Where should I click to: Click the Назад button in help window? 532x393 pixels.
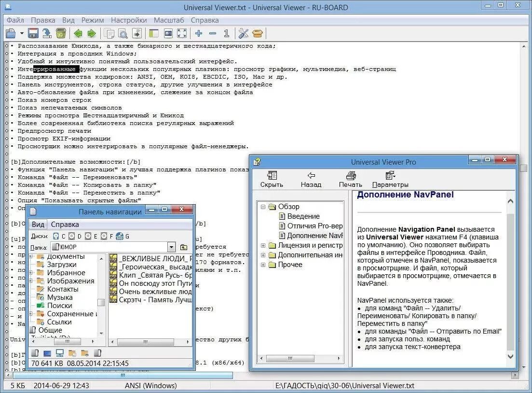(311, 179)
